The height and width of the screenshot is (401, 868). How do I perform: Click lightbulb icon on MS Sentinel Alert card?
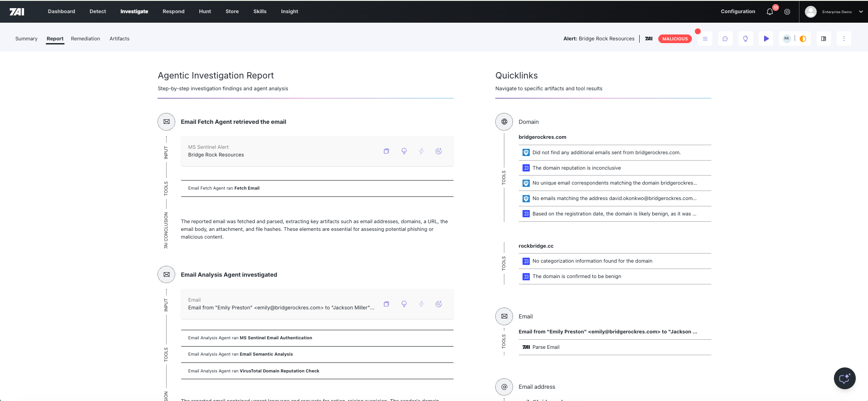coord(404,151)
